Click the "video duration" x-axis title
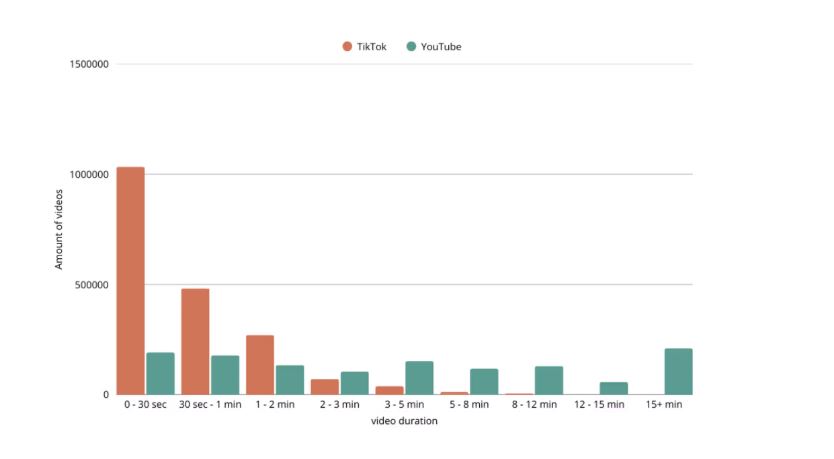The image size is (834, 459). [404, 421]
